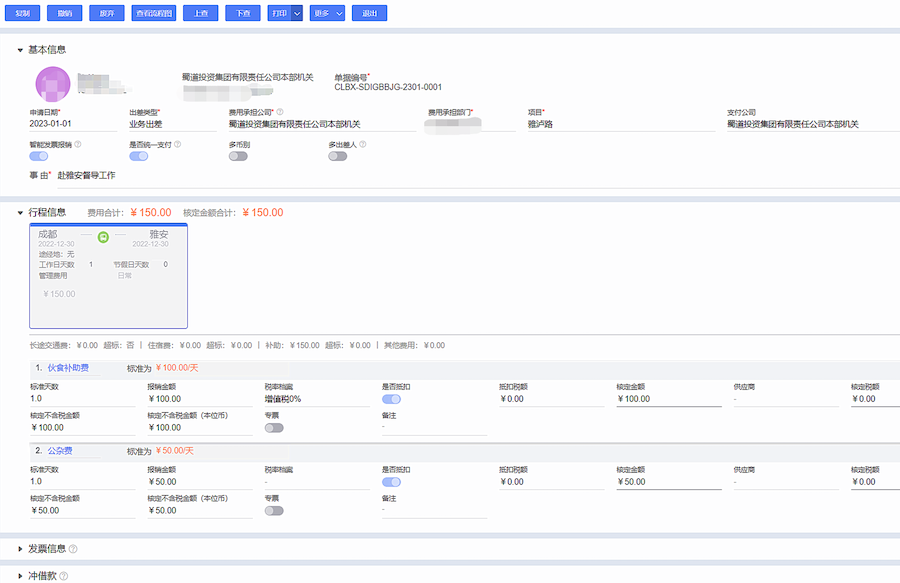Click help icon beside 是否统一支付

(x=178, y=144)
